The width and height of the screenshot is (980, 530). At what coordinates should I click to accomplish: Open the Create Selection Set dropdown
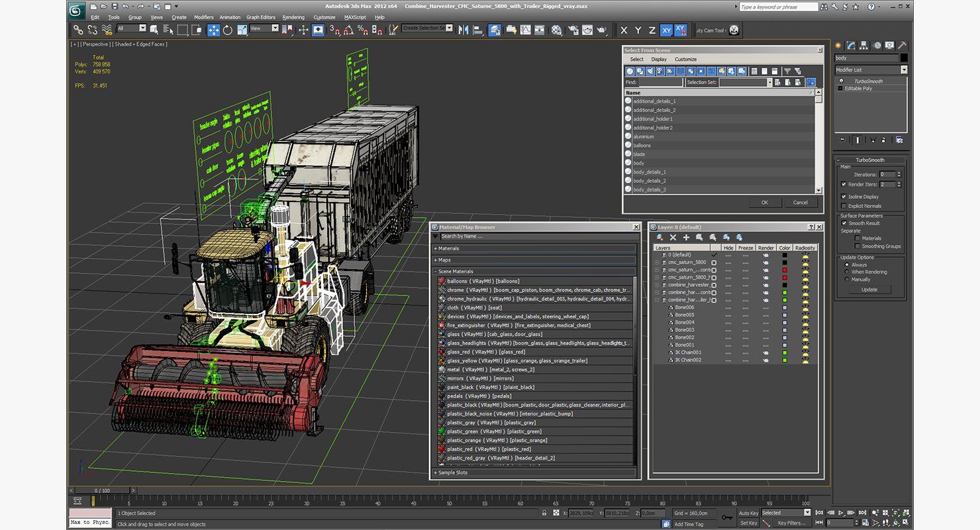point(427,28)
